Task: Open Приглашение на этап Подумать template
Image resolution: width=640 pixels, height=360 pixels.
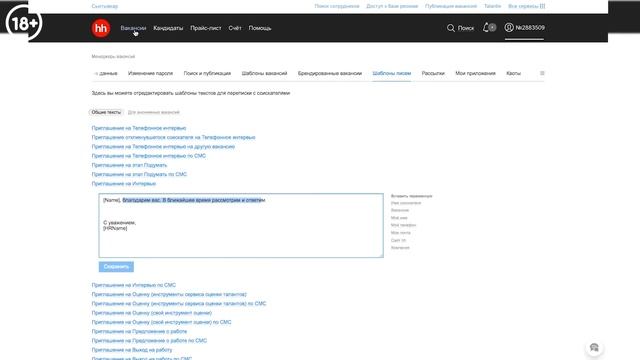Action: coord(129,165)
